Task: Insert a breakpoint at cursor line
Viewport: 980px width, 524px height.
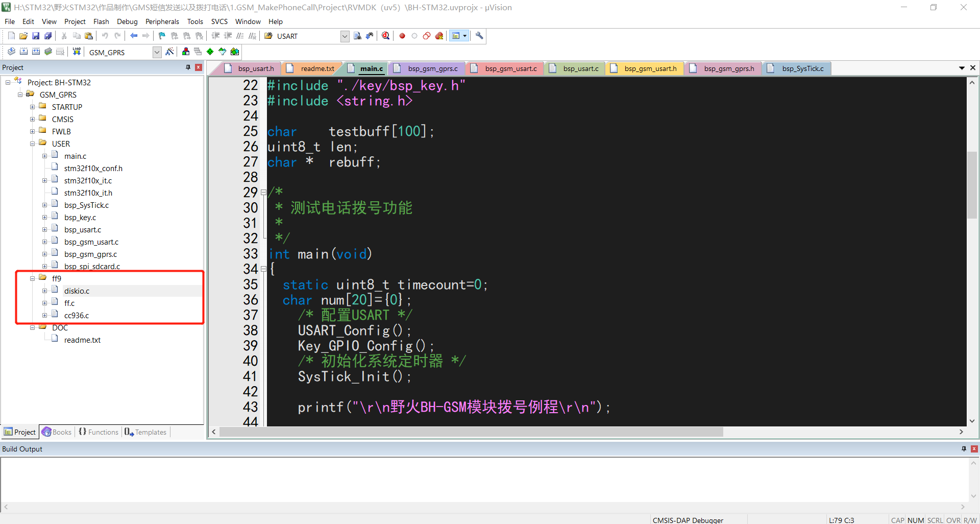Action: tap(402, 36)
